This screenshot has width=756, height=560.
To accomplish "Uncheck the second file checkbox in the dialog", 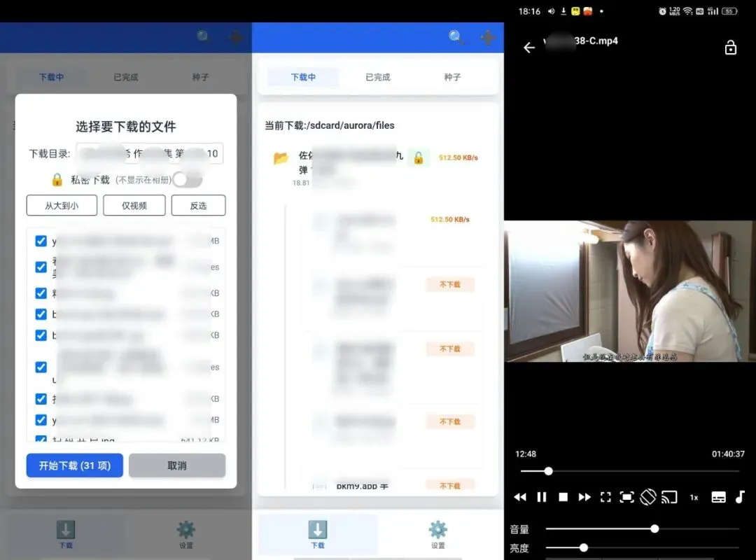I will click(41, 267).
